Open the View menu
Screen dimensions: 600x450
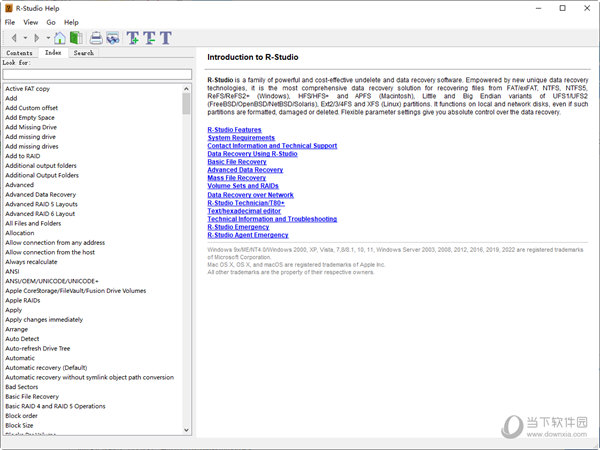31,21
